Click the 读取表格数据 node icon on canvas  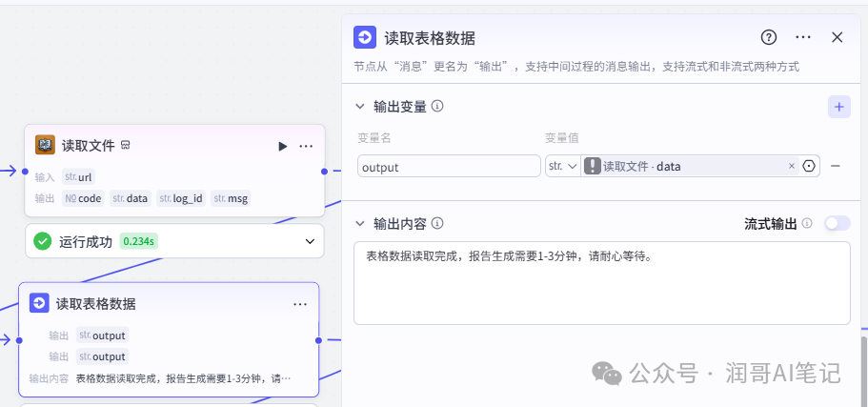click(39, 303)
